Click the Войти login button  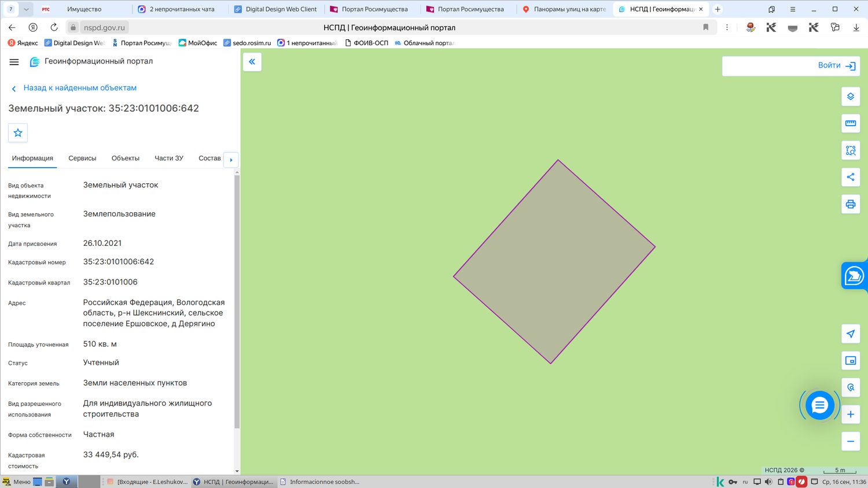click(837, 65)
